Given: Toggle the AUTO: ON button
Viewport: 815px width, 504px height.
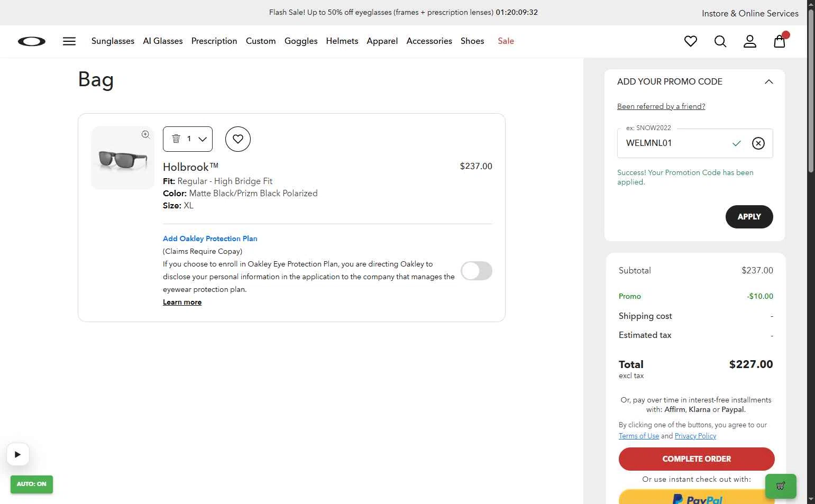Looking at the screenshot, I should pos(32,484).
